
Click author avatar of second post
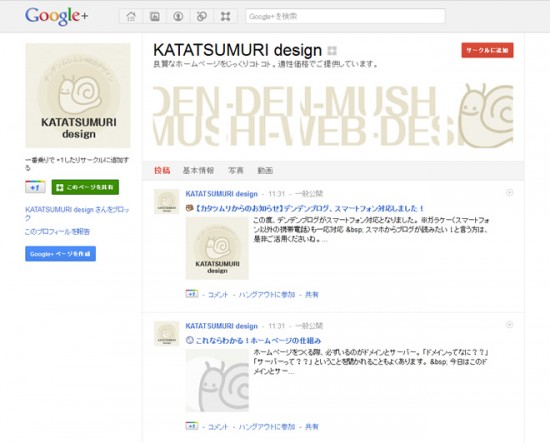click(167, 334)
